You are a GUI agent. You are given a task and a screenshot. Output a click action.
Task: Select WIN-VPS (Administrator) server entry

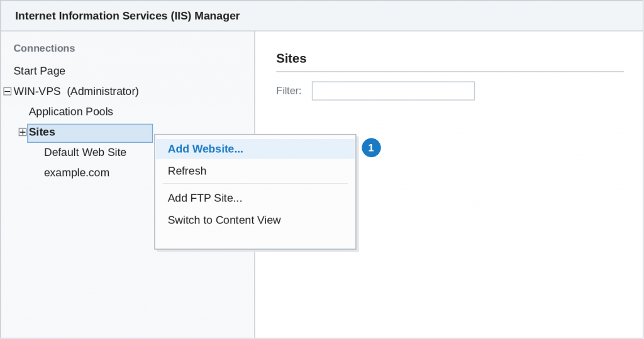coord(76,91)
